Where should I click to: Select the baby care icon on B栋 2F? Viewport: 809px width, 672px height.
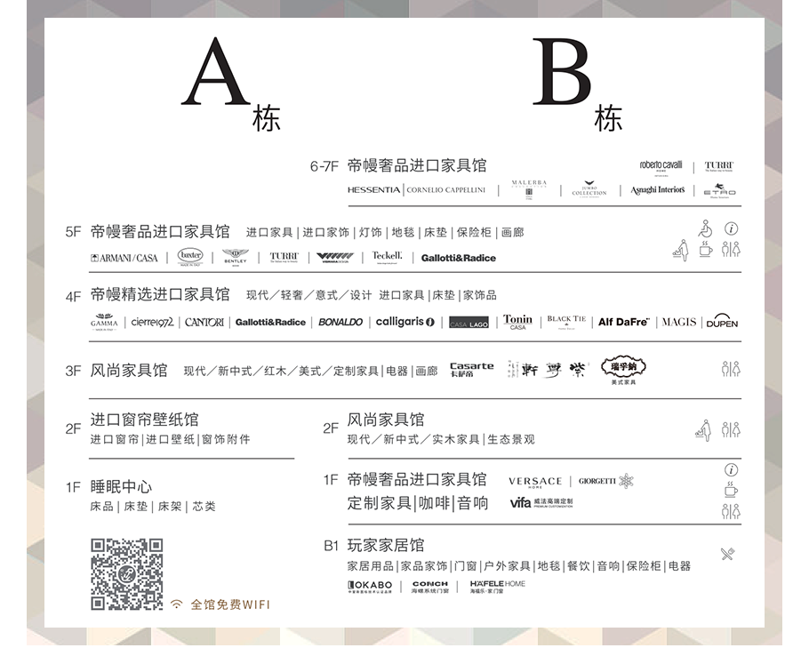click(703, 430)
